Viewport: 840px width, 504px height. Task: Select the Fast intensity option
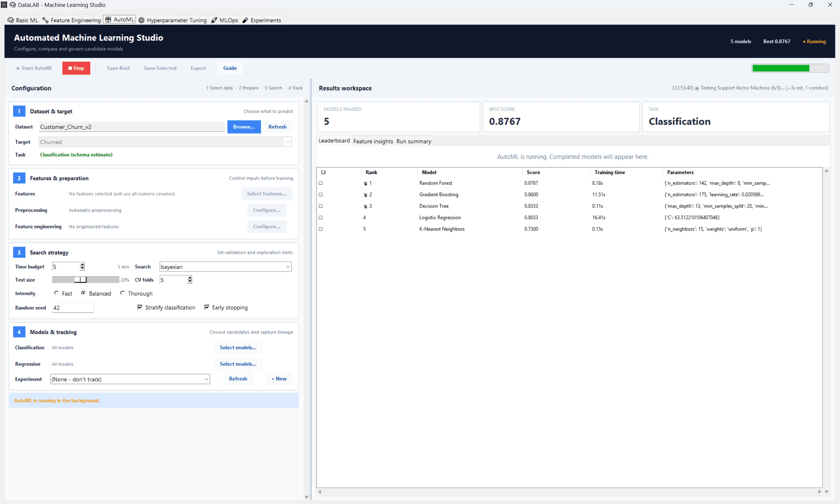pyautogui.click(x=56, y=293)
